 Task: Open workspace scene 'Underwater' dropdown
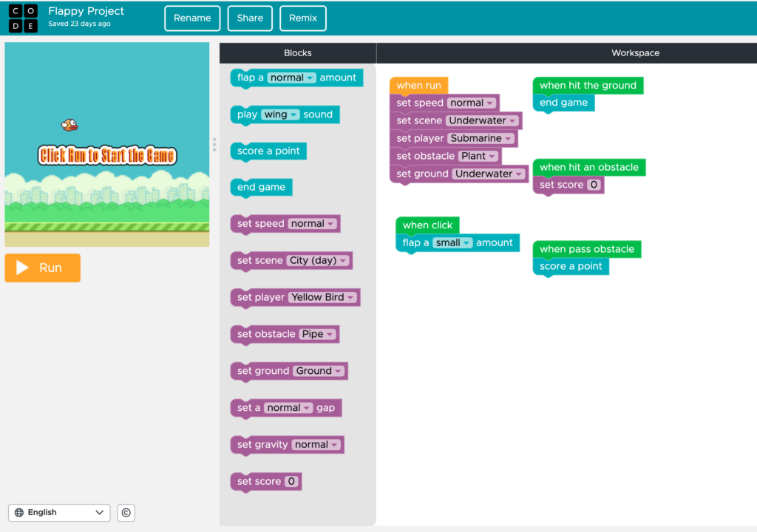pyautogui.click(x=482, y=120)
